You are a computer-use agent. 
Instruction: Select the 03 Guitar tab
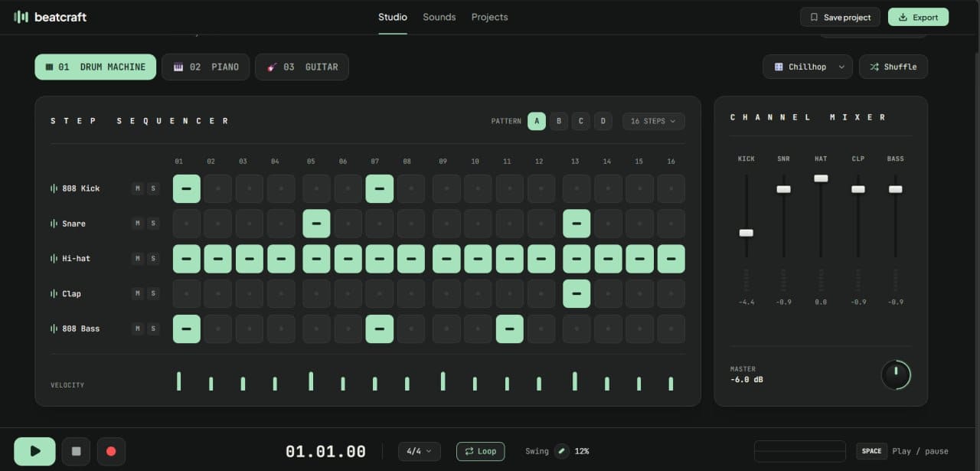tap(302, 67)
